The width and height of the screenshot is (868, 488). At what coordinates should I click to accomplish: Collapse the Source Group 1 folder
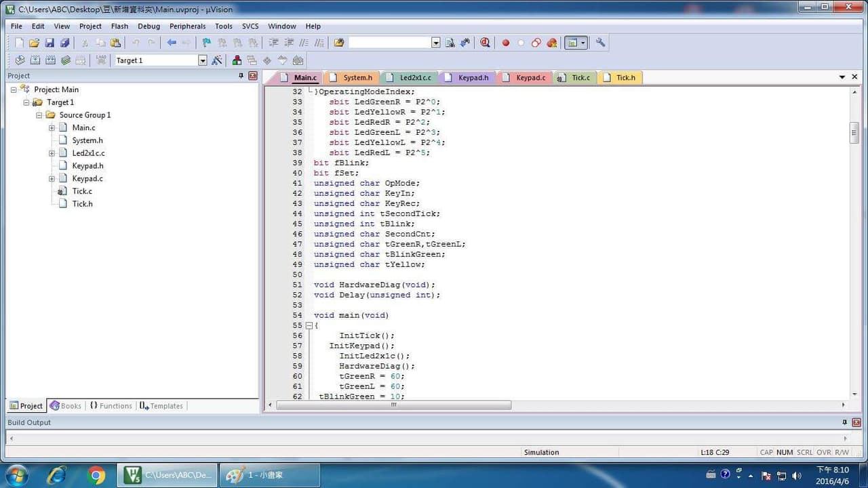coord(39,115)
